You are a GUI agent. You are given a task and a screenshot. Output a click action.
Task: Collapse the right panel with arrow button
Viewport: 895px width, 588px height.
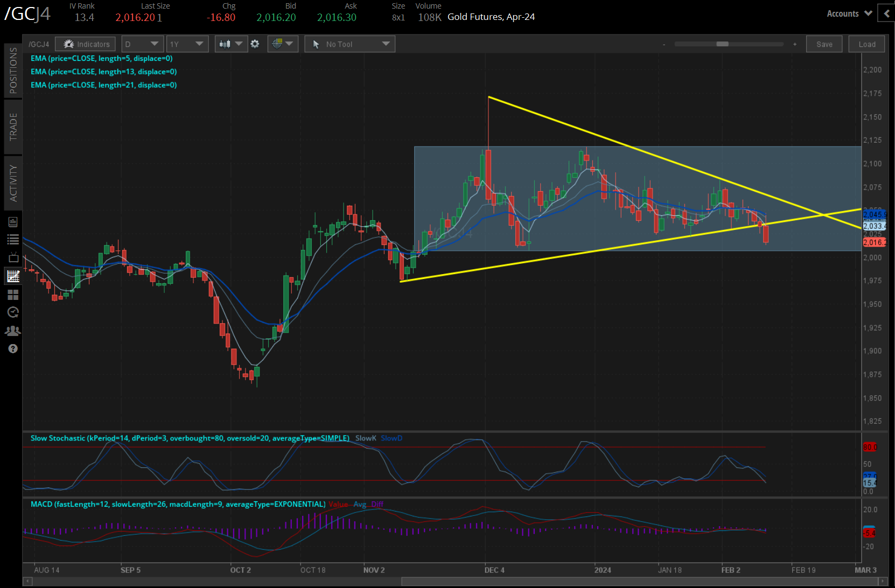(x=886, y=13)
